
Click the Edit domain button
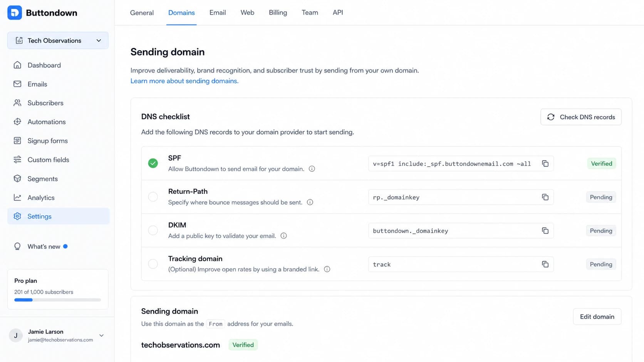597,317
